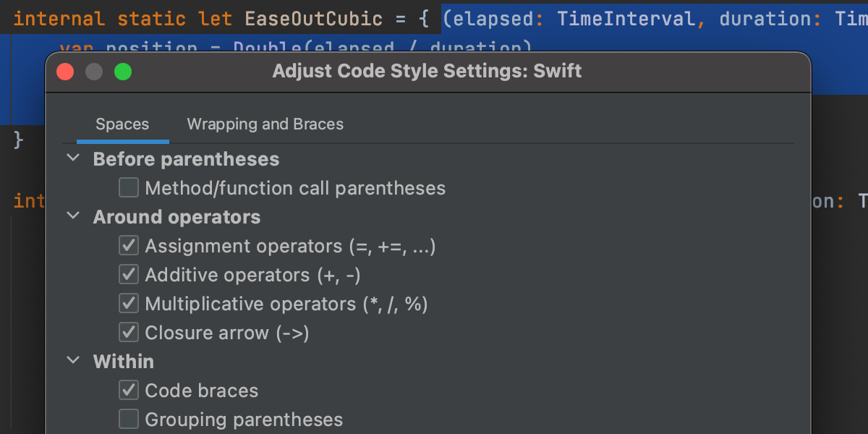Click the green zoom window button

tap(123, 72)
